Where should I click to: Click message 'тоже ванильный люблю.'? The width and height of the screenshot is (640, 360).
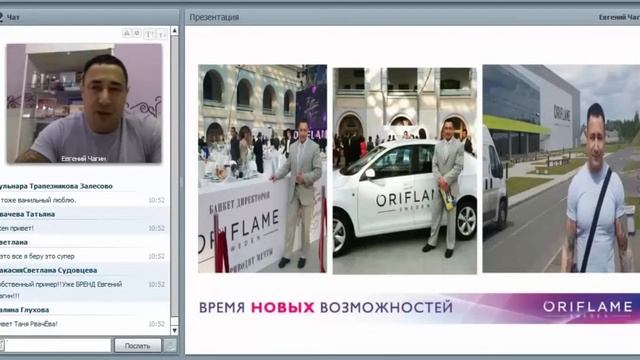(x=38, y=200)
